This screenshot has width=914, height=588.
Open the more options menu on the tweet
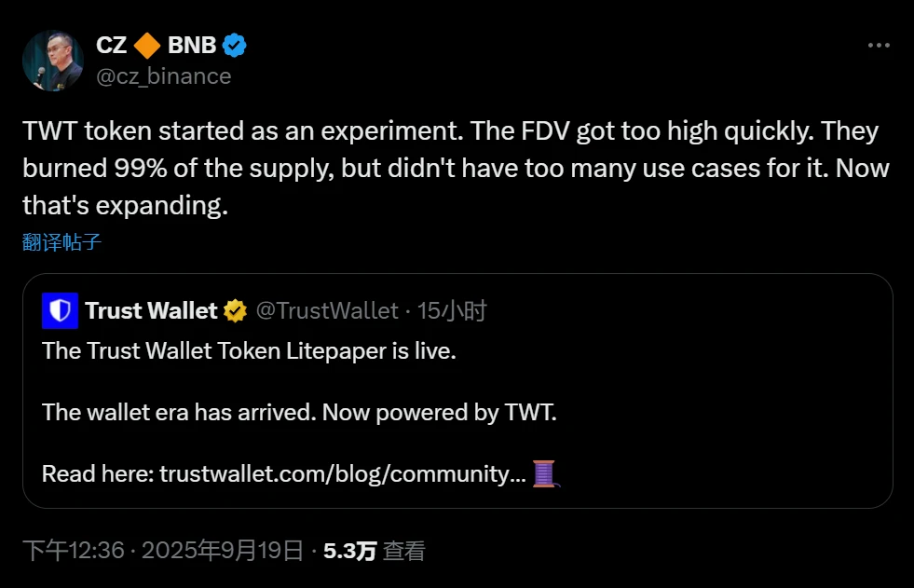(877, 45)
